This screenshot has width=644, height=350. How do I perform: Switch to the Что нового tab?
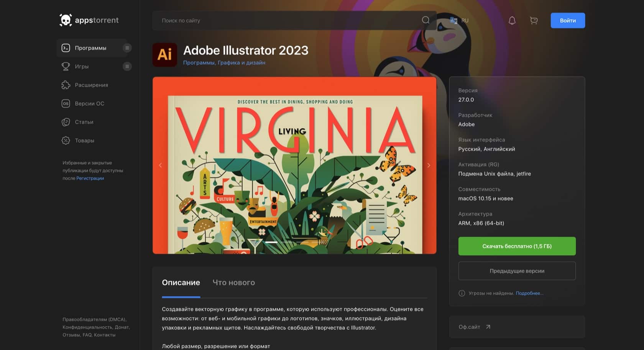click(x=233, y=282)
